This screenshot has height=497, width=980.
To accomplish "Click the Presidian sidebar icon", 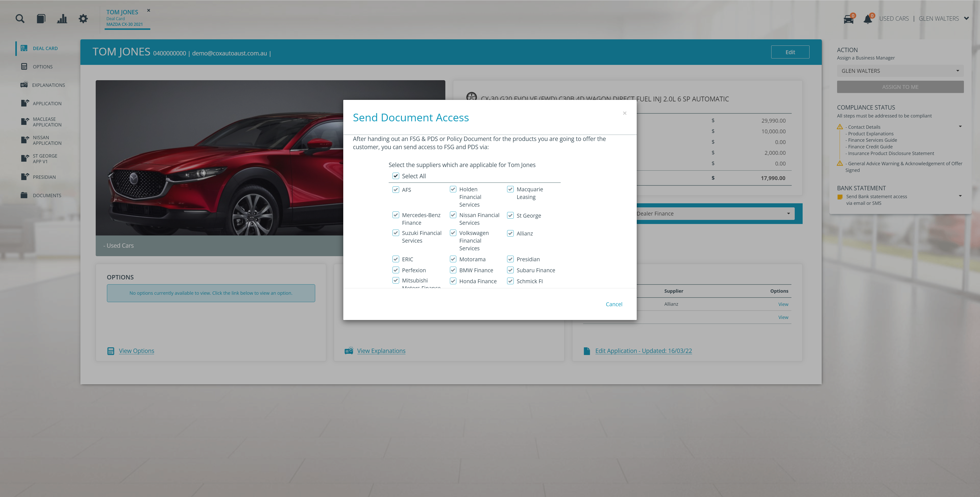I will 25,177.
